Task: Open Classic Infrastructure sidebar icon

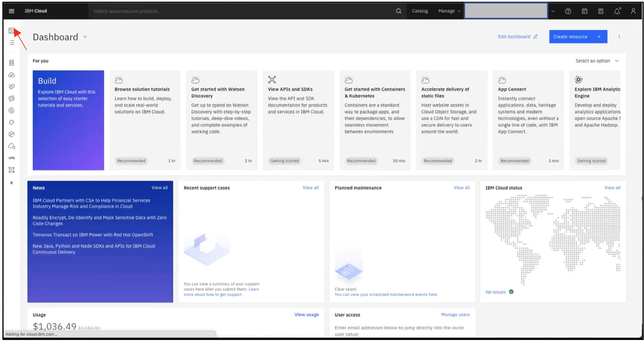Action: [x=11, y=63]
